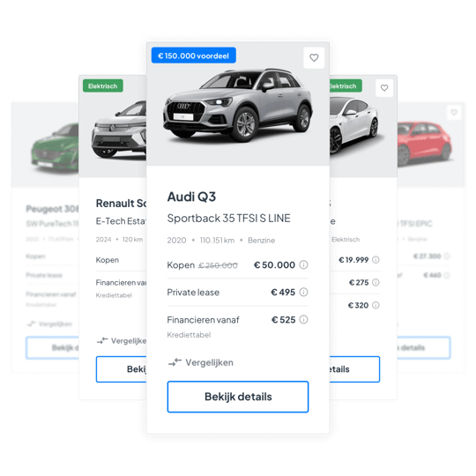Open the Kredietlabel link on Audi card
This screenshot has height=476, width=476.
[189, 335]
